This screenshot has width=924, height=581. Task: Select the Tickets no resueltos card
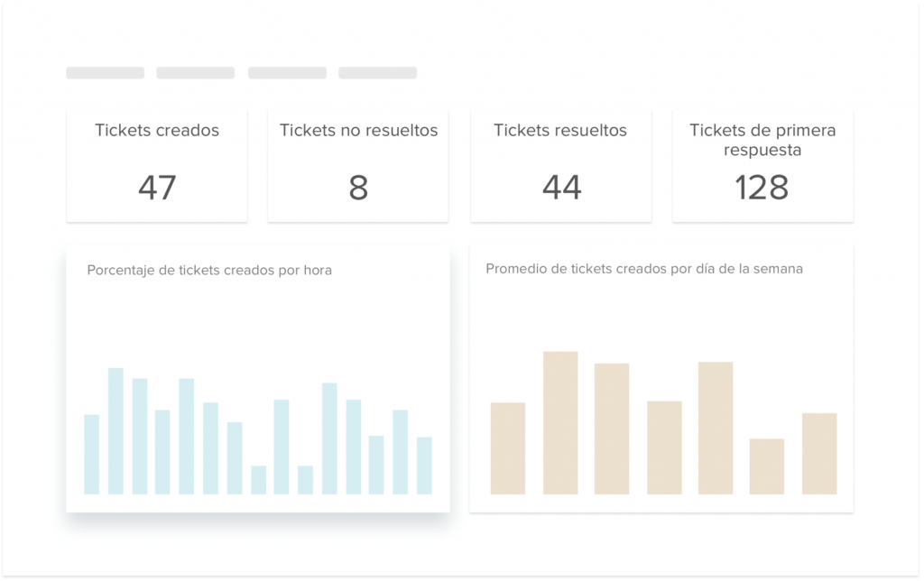pos(358,164)
